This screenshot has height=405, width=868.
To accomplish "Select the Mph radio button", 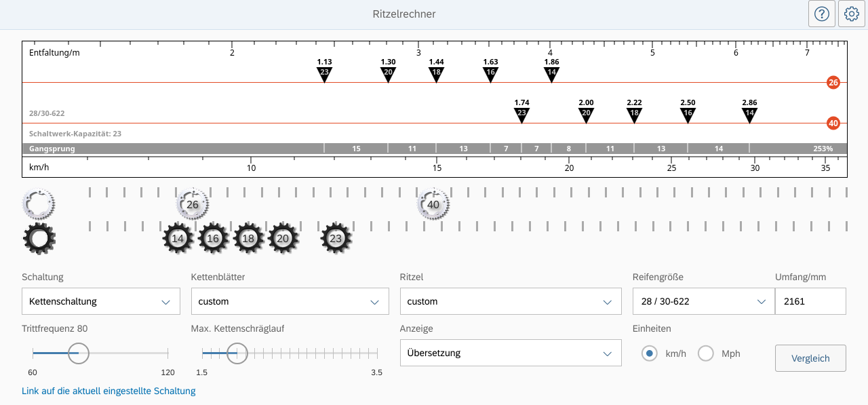I will click(x=706, y=353).
